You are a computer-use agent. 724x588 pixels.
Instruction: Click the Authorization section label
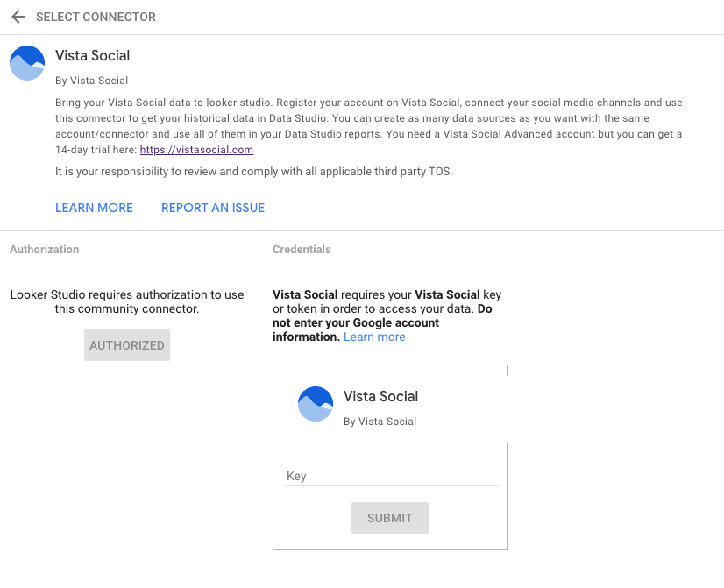click(45, 249)
